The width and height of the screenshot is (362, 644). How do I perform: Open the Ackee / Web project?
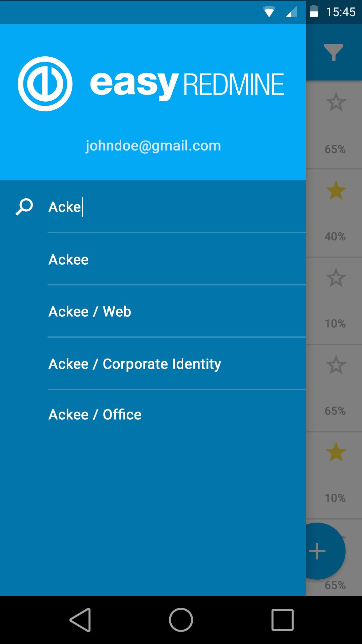pyautogui.click(x=89, y=312)
